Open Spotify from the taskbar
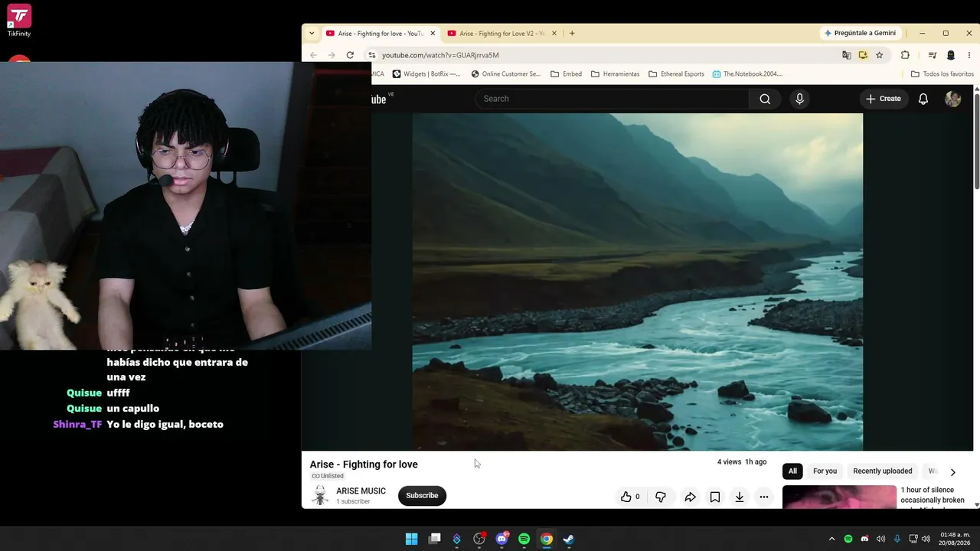This screenshot has height=551, width=980. click(x=524, y=539)
